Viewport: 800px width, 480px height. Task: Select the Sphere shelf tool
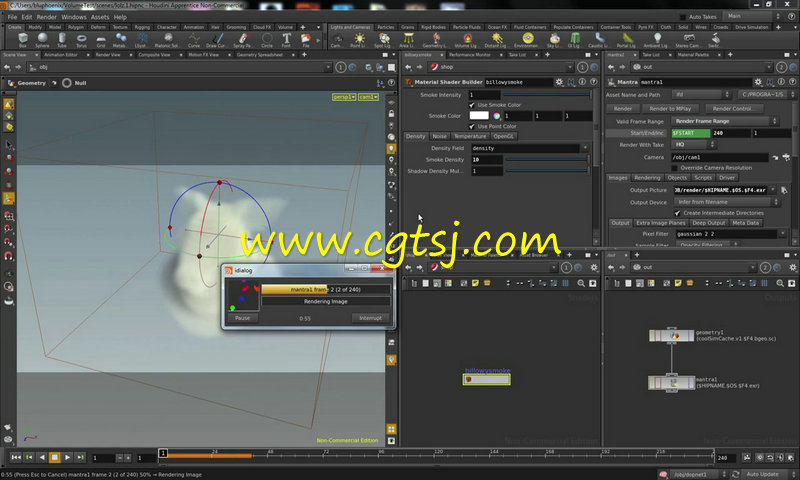pyautogui.click(x=42, y=40)
